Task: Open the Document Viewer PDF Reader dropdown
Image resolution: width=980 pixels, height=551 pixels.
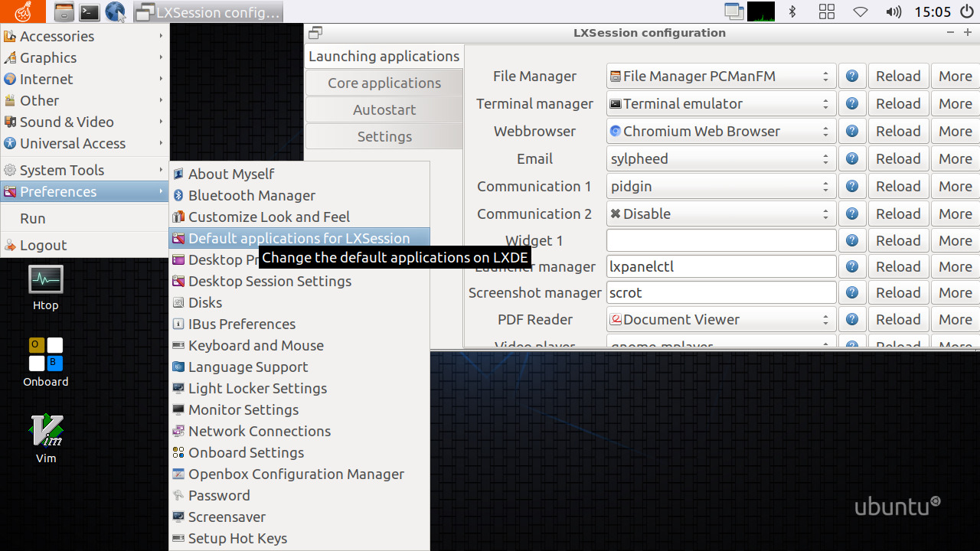Action: [721, 320]
